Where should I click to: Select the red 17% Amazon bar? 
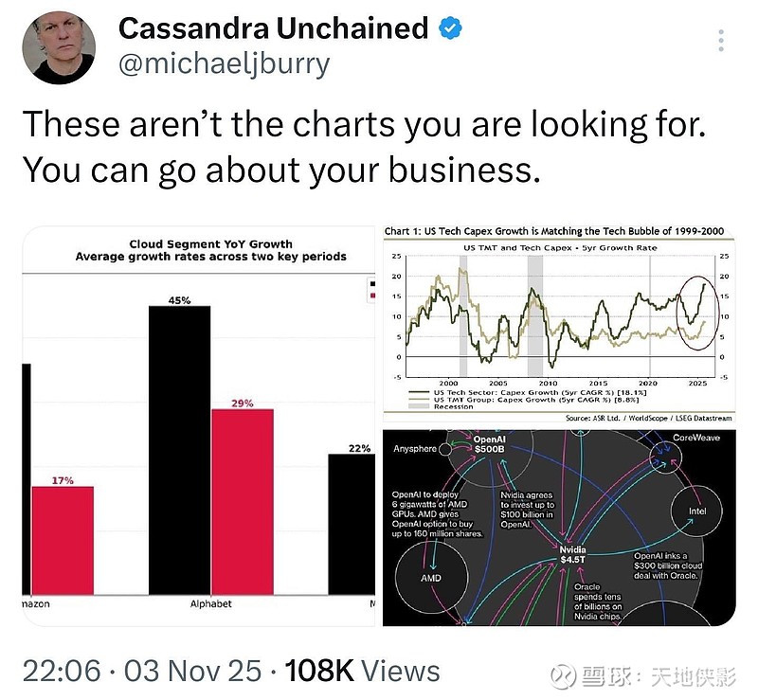pyautogui.click(x=63, y=540)
